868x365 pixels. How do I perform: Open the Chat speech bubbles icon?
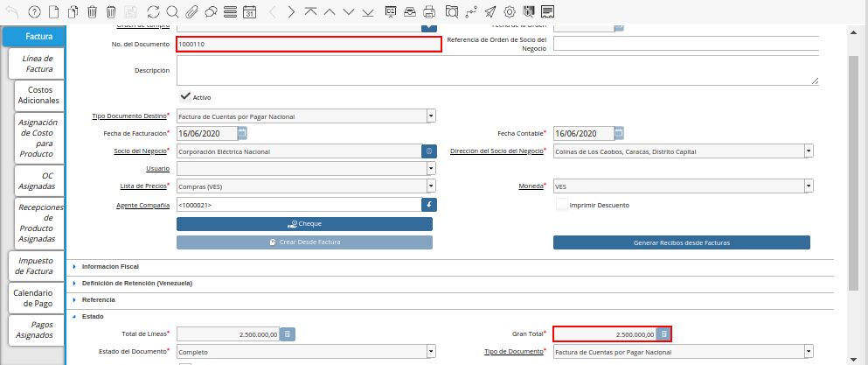coord(211,11)
